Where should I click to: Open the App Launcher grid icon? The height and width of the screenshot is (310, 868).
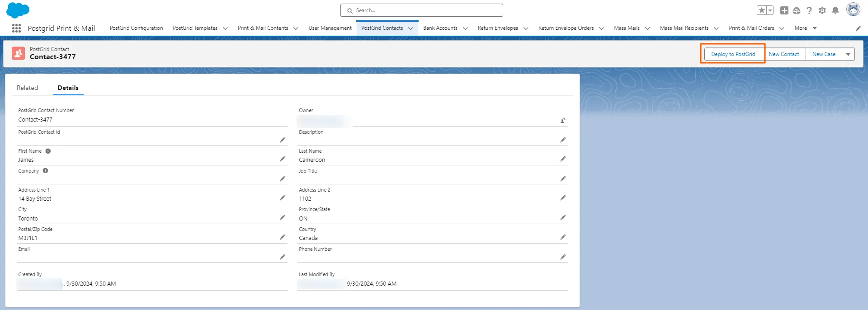click(x=16, y=28)
